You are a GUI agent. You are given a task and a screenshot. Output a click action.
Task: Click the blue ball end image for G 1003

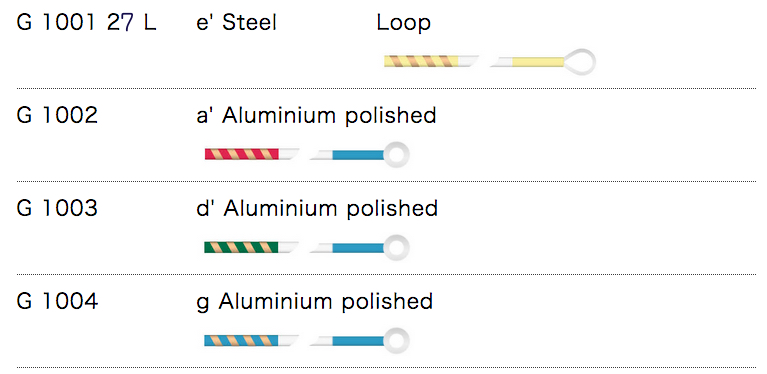pyautogui.click(x=360, y=247)
